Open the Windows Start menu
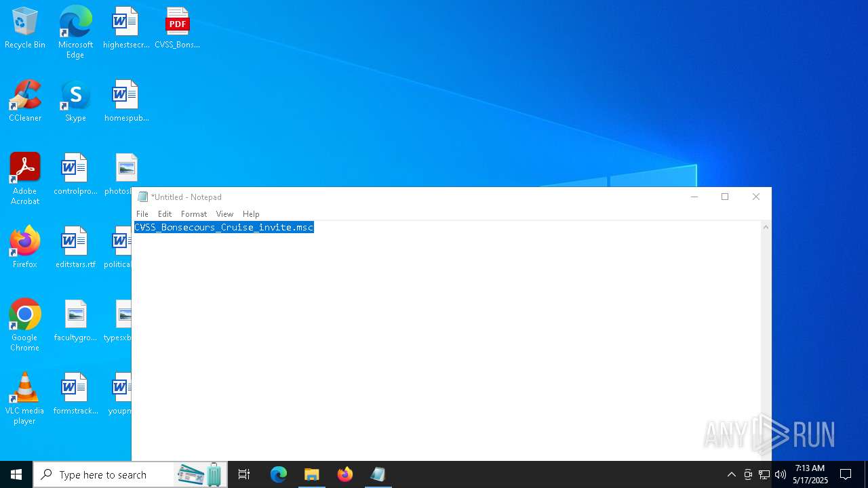The width and height of the screenshot is (868, 488). point(16,474)
